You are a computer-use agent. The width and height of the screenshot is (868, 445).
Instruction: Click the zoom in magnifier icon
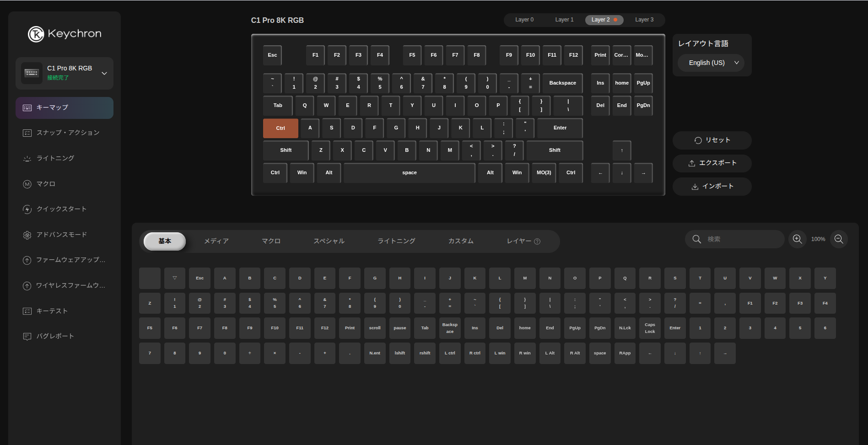[x=797, y=239]
